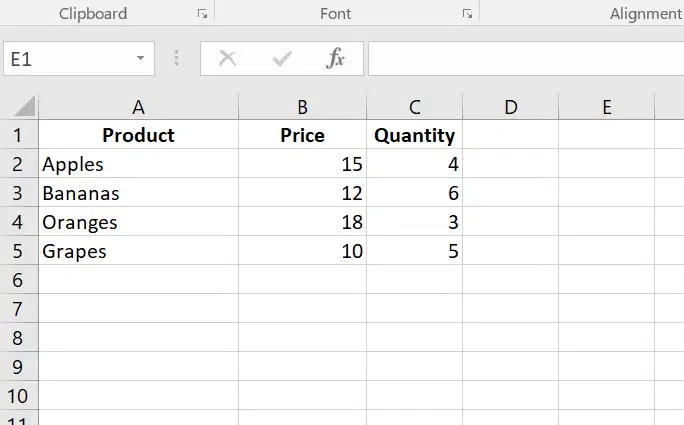Click the Insert Function fx icon
Viewport: 684px width, 425px height.
pyautogui.click(x=336, y=59)
